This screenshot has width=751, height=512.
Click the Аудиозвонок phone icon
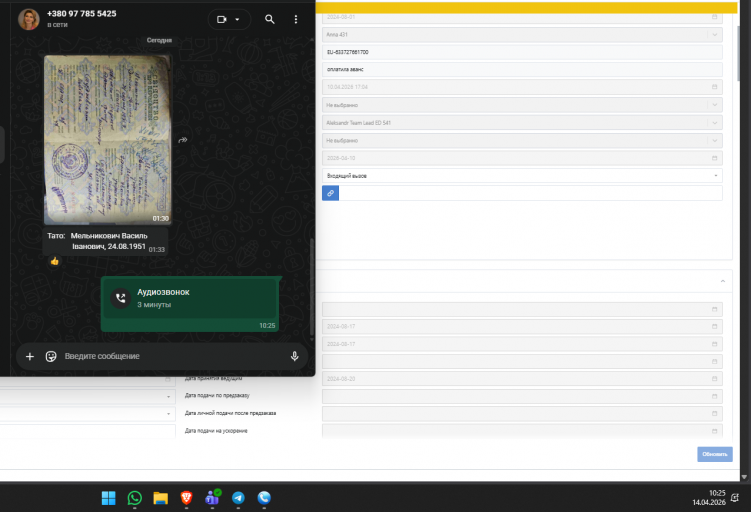[121, 298]
